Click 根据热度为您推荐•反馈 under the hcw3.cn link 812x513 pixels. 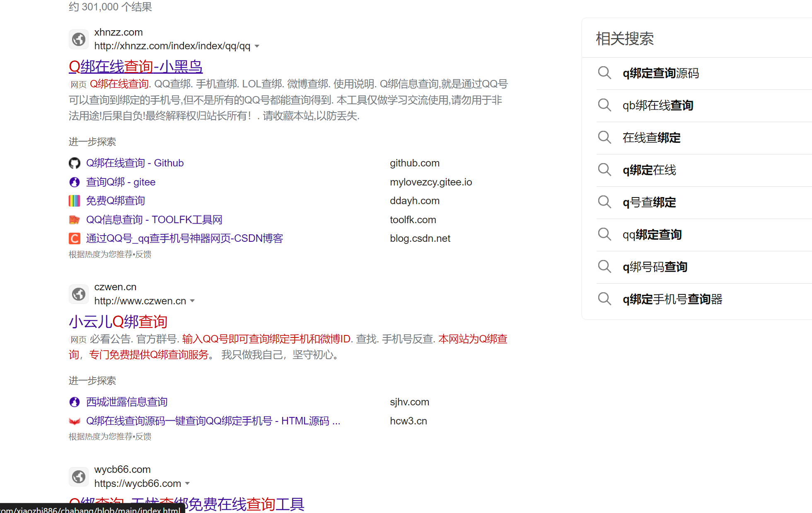coord(110,436)
